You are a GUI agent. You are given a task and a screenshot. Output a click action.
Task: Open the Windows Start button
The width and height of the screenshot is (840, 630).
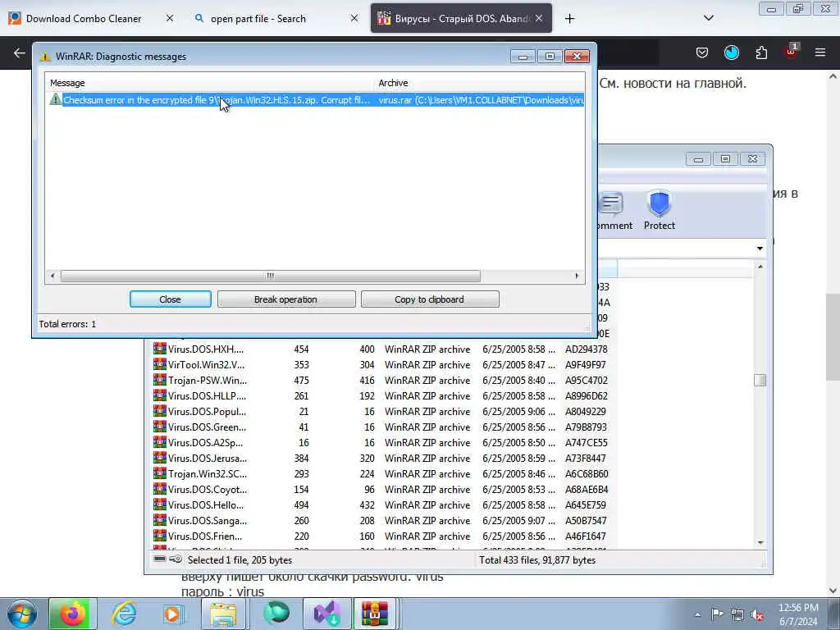click(x=21, y=614)
